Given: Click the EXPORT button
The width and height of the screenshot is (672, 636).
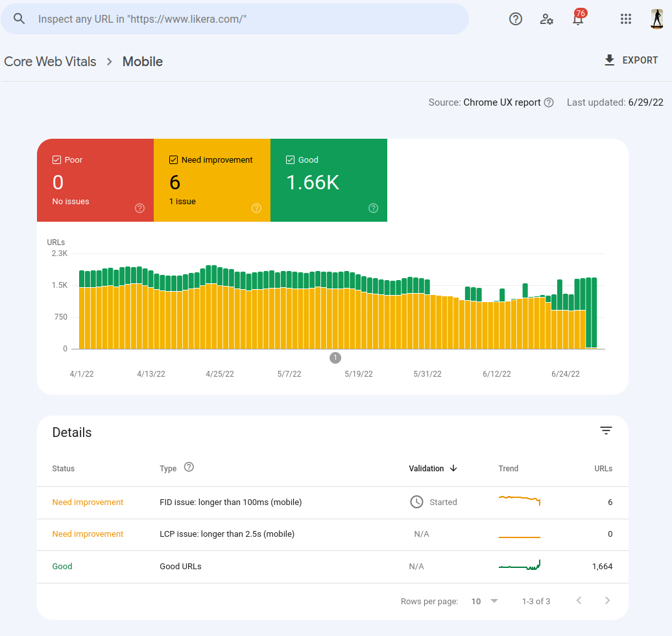Looking at the screenshot, I should [x=631, y=60].
